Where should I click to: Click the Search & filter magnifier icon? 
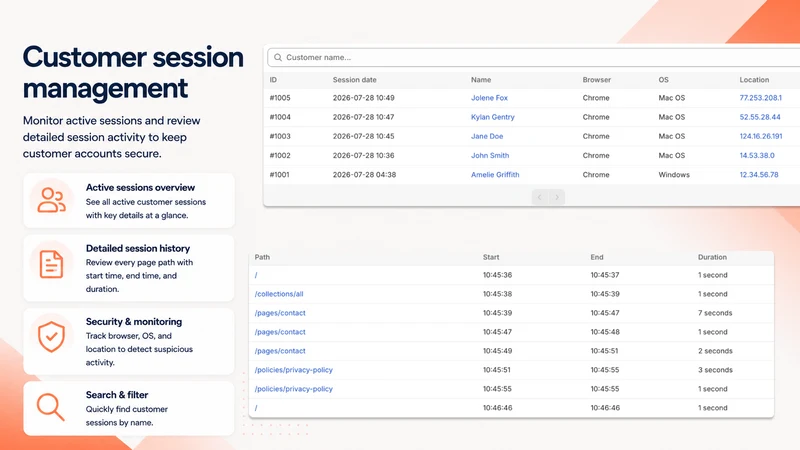[51, 407]
